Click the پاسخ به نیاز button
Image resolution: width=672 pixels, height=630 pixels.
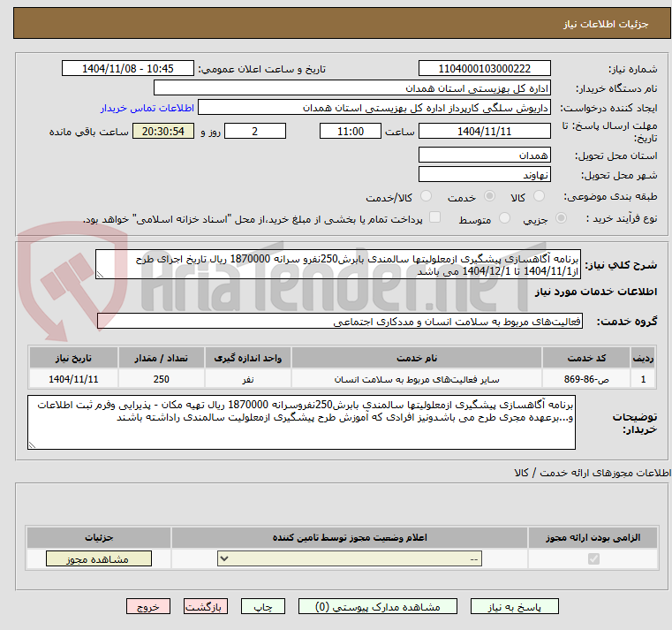click(514, 606)
